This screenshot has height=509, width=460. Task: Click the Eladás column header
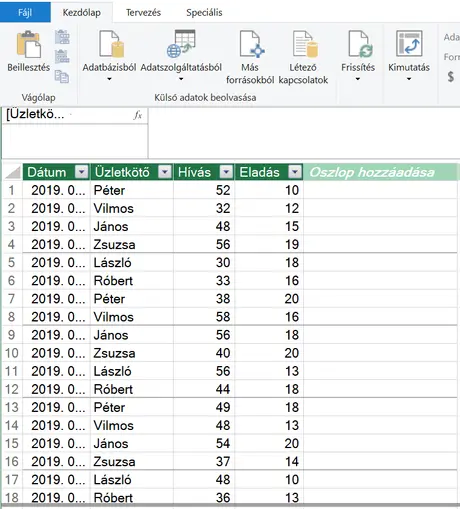269,172
